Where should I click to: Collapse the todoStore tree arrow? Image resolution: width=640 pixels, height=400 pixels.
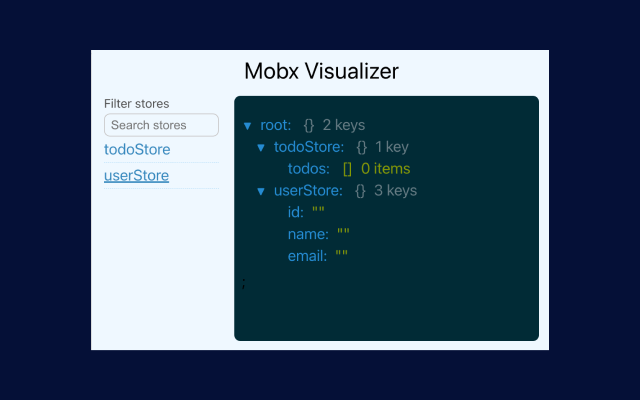(x=261, y=148)
